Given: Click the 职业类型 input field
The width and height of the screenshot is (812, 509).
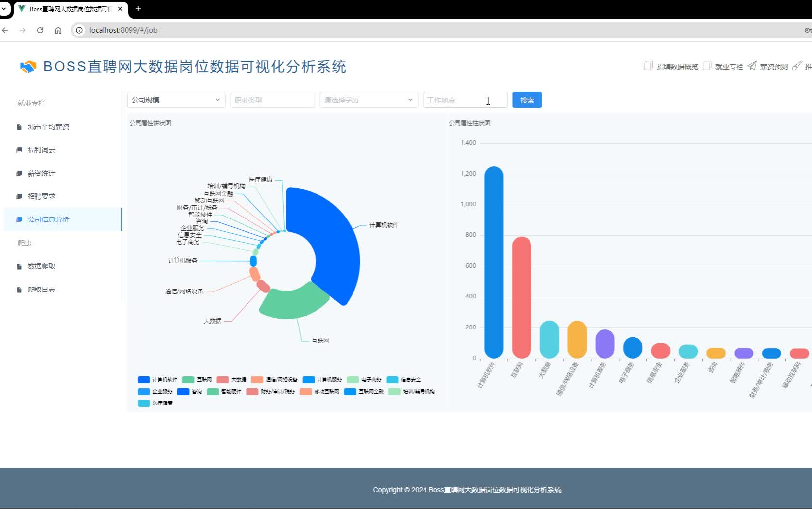Looking at the screenshot, I should 273,100.
